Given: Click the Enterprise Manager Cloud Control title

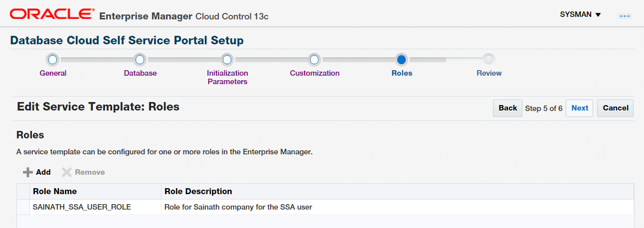Looking at the screenshot, I should (x=184, y=16).
